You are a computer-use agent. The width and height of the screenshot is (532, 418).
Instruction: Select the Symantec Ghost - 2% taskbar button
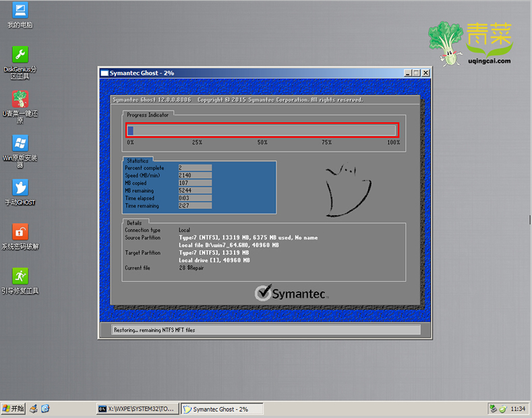point(222,409)
